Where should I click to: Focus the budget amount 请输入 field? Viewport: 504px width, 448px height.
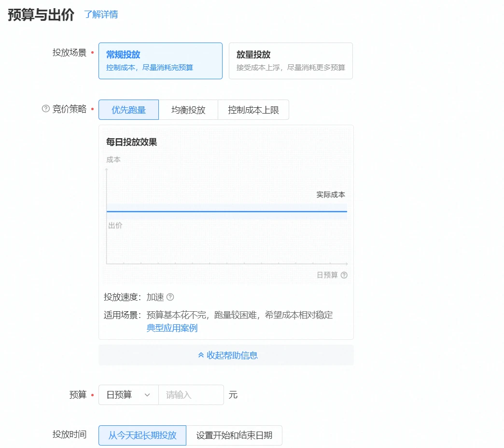click(x=191, y=395)
